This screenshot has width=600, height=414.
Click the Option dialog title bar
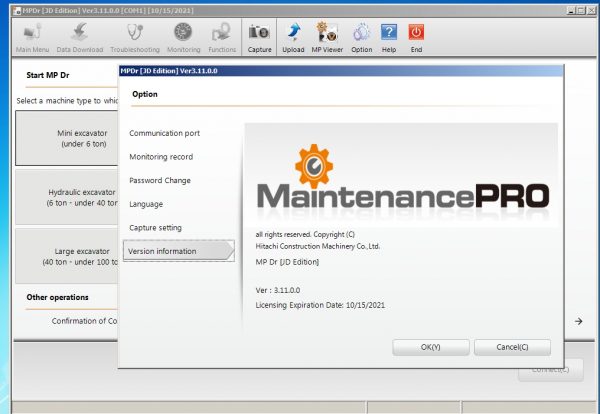[x=341, y=71]
